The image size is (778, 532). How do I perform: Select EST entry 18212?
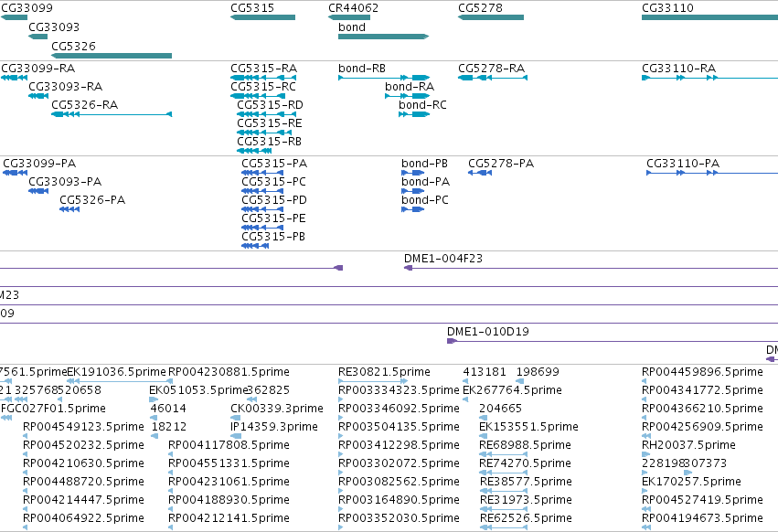169,427
